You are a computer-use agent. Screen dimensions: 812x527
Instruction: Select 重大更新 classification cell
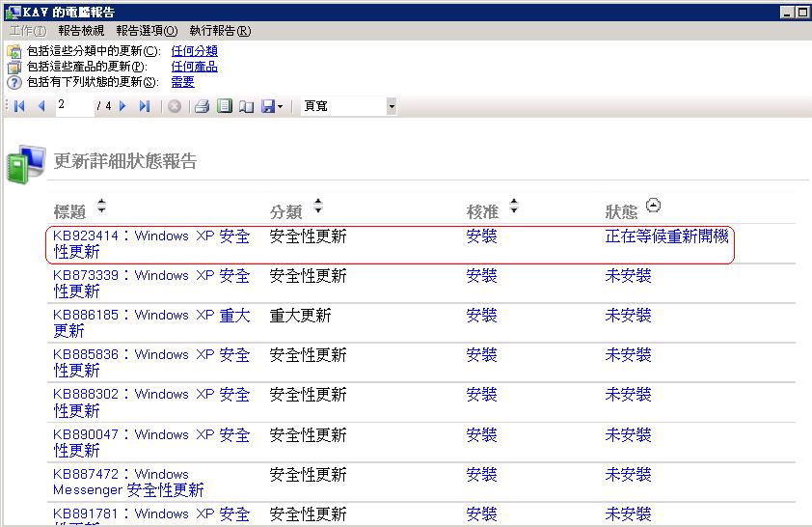[300, 315]
